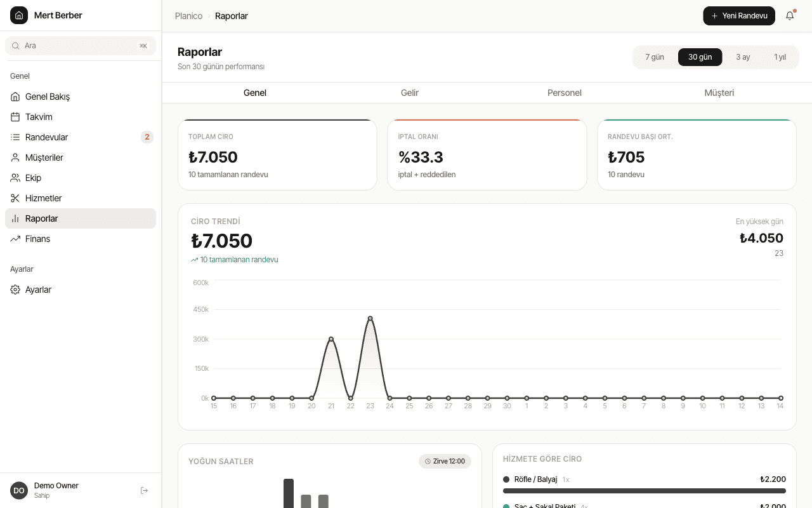Viewport: 812px width, 508px height.
Task: Click the Yeni Randevu button
Action: pyautogui.click(x=739, y=16)
